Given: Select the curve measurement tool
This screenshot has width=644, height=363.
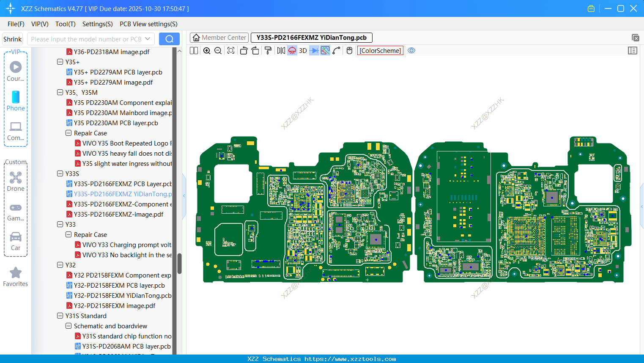Looking at the screenshot, I should [336, 50].
